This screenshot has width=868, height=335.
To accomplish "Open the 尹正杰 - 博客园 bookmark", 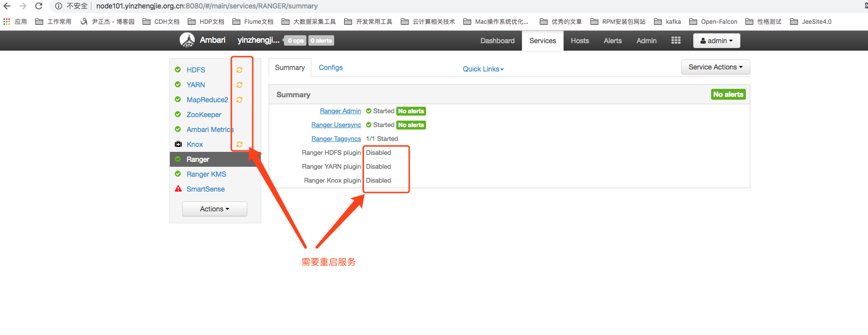I will click(107, 21).
